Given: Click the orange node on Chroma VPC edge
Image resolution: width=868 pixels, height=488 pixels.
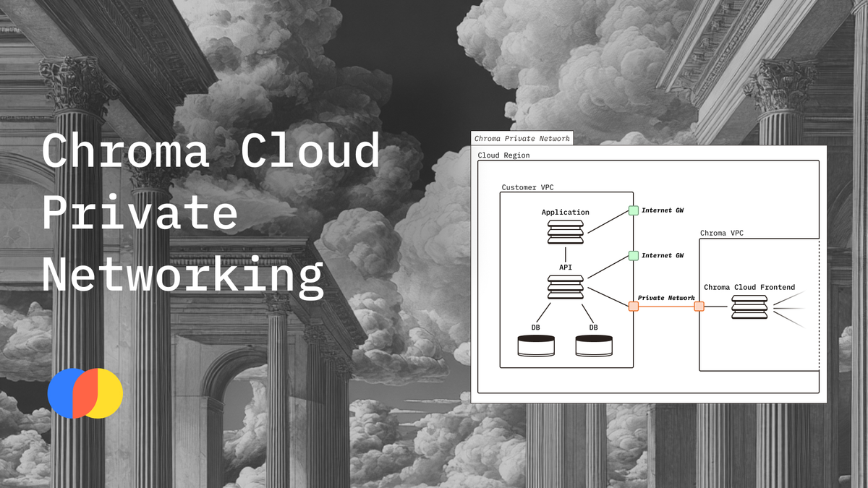Looking at the screenshot, I should click(699, 307).
